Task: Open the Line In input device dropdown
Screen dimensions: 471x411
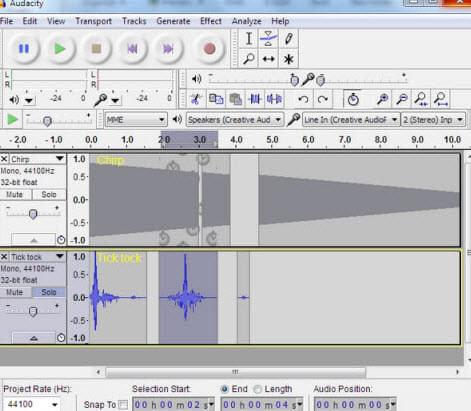Action: pos(351,120)
